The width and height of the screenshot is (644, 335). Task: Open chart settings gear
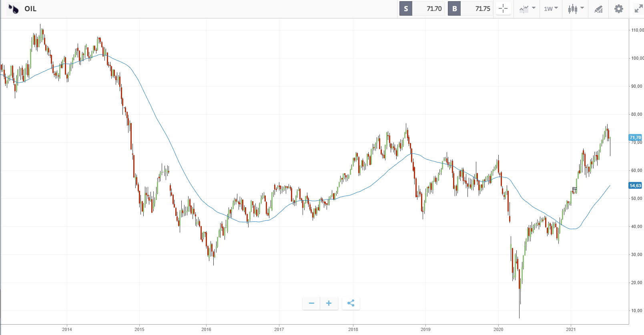tap(619, 9)
